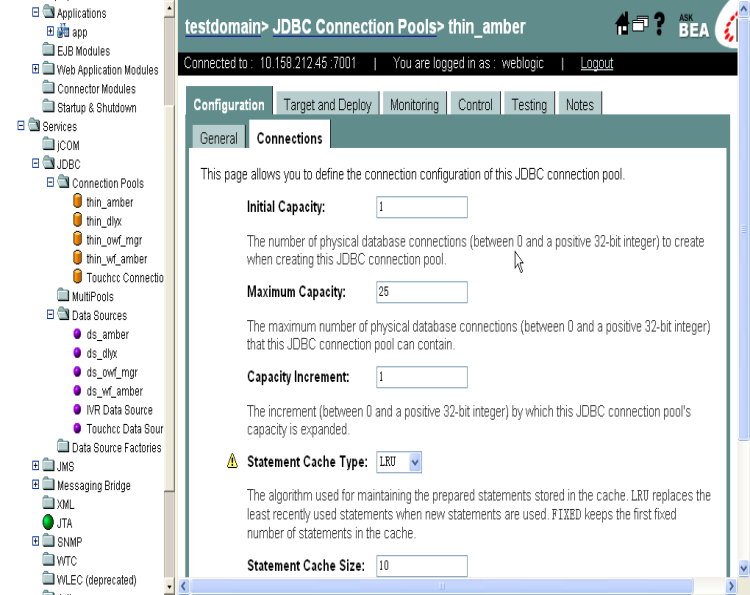This screenshot has height=595, width=750.
Task: Click the Statement Cache Size input field
Action: pos(421,566)
